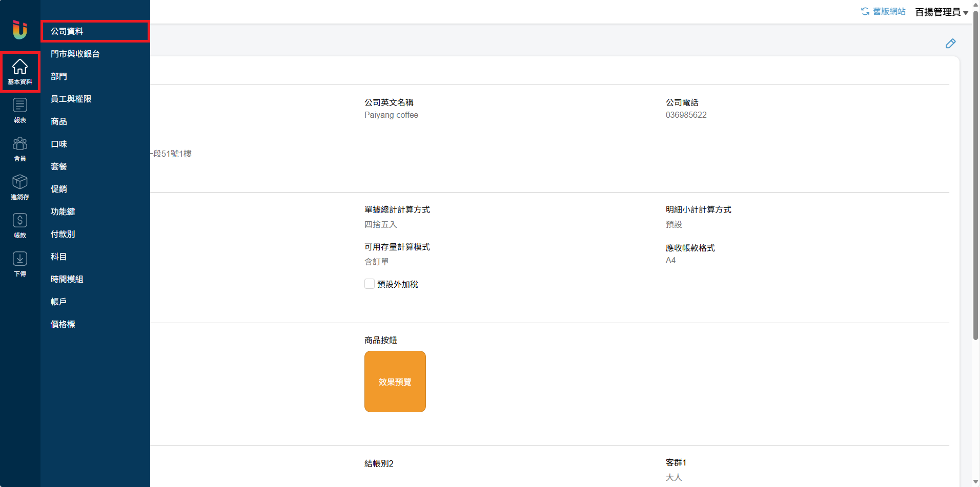Open the 進銷存 inventory box icon
Viewport: 980px width, 487px height.
(x=20, y=187)
